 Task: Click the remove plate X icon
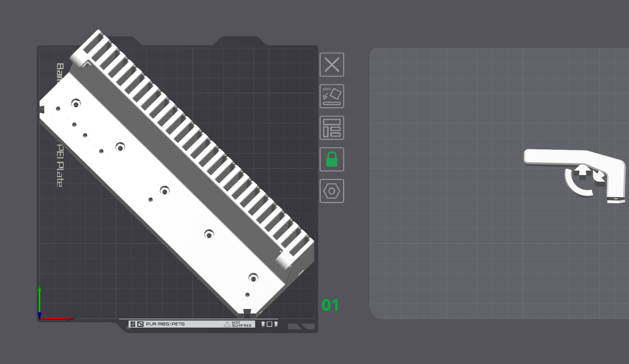click(x=332, y=65)
